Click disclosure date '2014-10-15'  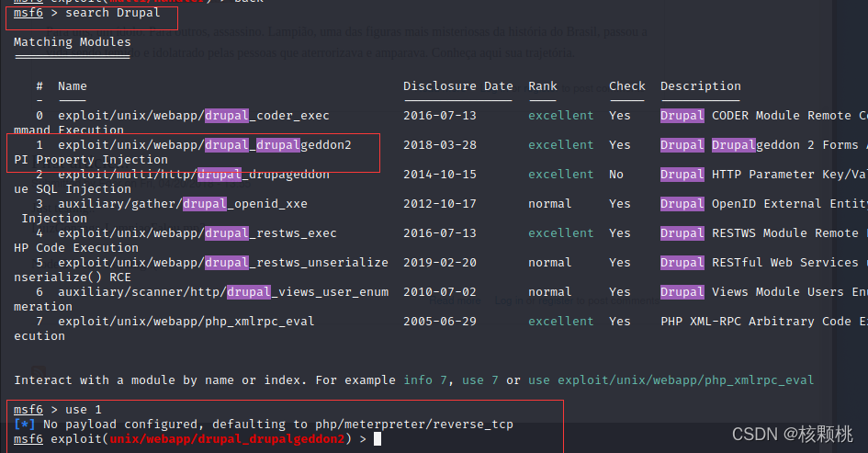(x=440, y=175)
